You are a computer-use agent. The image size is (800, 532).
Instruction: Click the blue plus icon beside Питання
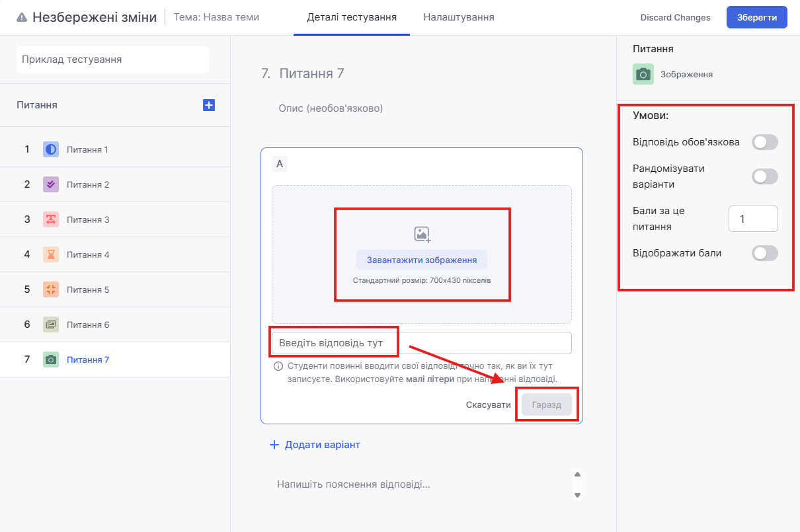(x=209, y=105)
